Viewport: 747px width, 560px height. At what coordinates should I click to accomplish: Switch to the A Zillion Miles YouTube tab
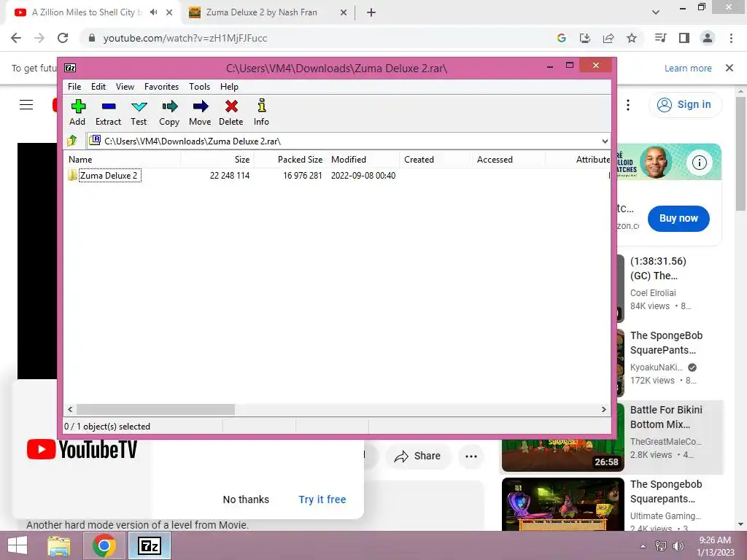point(87,12)
